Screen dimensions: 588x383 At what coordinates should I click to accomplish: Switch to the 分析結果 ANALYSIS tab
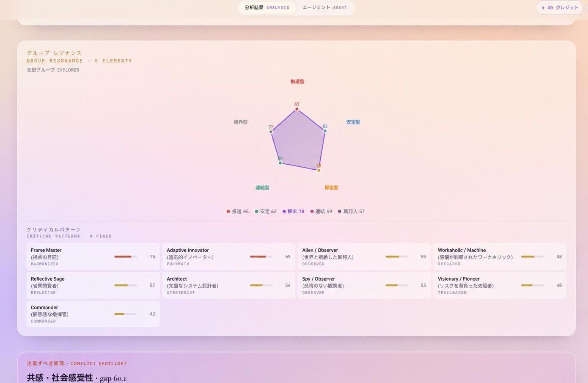pyautogui.click(x=267, y=8)
